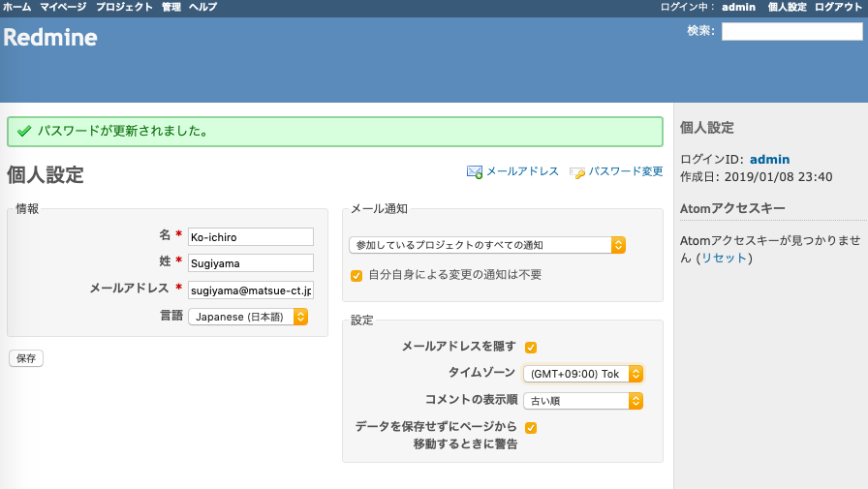The height and width of the screenshot is (489, 868).
Task: Click the key icon beside パスワード変更
Action: (577, 173)
